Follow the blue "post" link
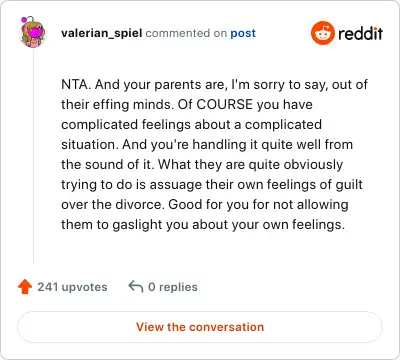 [243, 33]
